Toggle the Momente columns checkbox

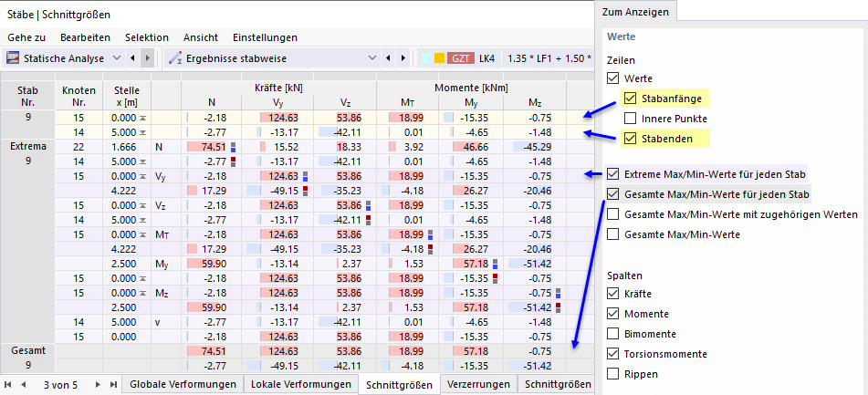point(612,314)
